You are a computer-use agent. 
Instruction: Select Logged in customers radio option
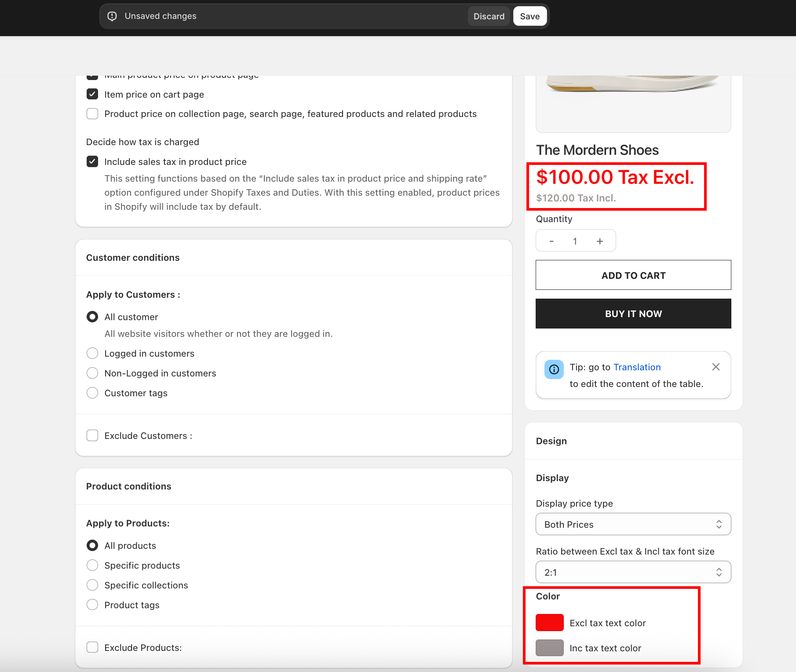pos(92,353)
